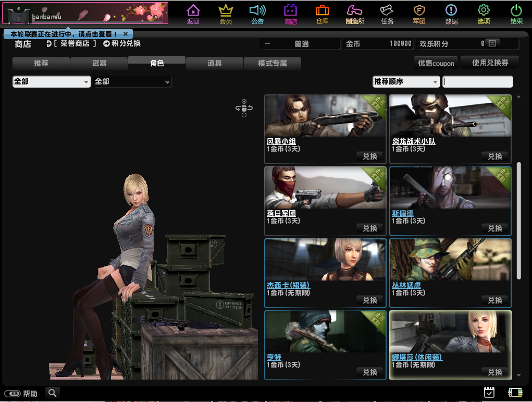
Task: Open the 推荐顺序 sort dropdown
Action: tap(406, 82)
